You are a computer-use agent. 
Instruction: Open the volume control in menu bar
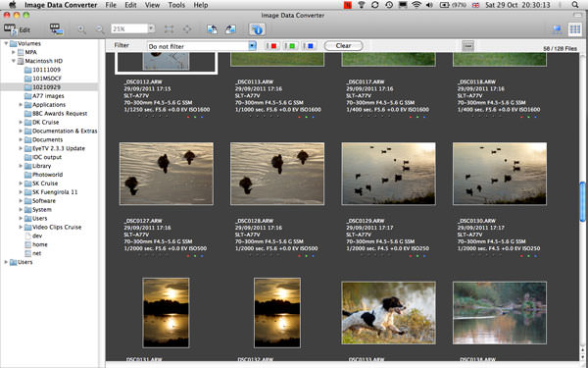pyautogui.click(x=429, y=5)
